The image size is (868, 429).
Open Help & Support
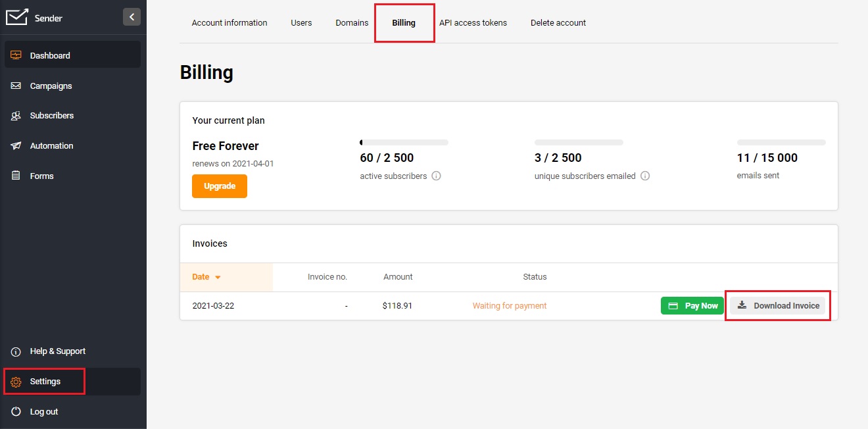[x=57, y=351]
